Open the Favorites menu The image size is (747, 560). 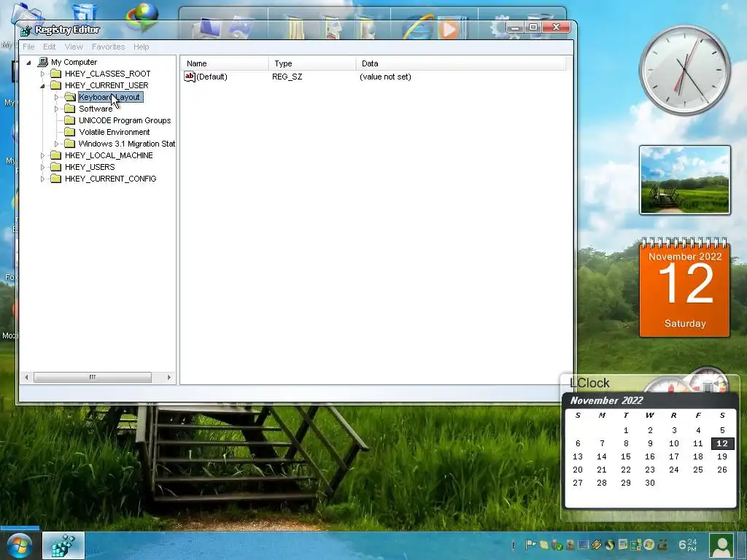[108, 47]
